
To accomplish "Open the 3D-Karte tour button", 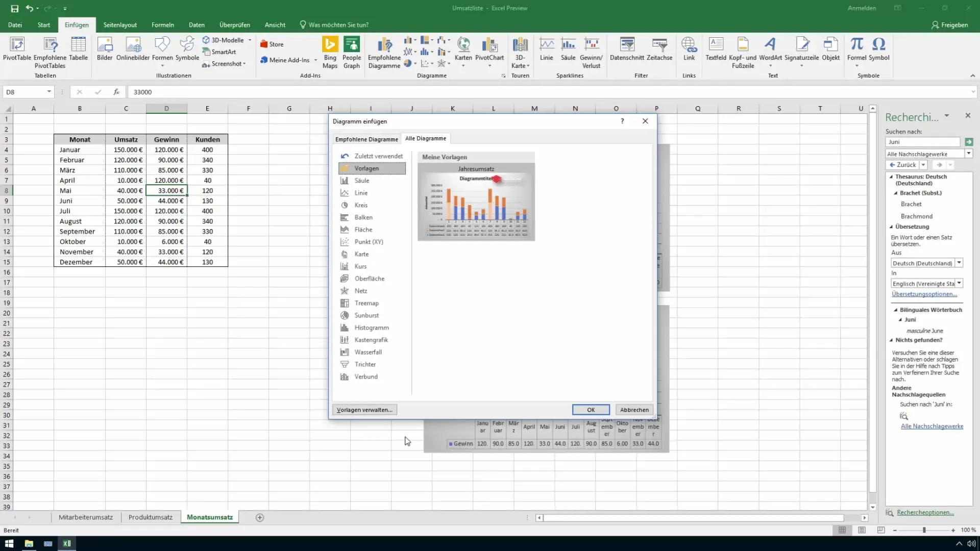I will pos(520,52).
